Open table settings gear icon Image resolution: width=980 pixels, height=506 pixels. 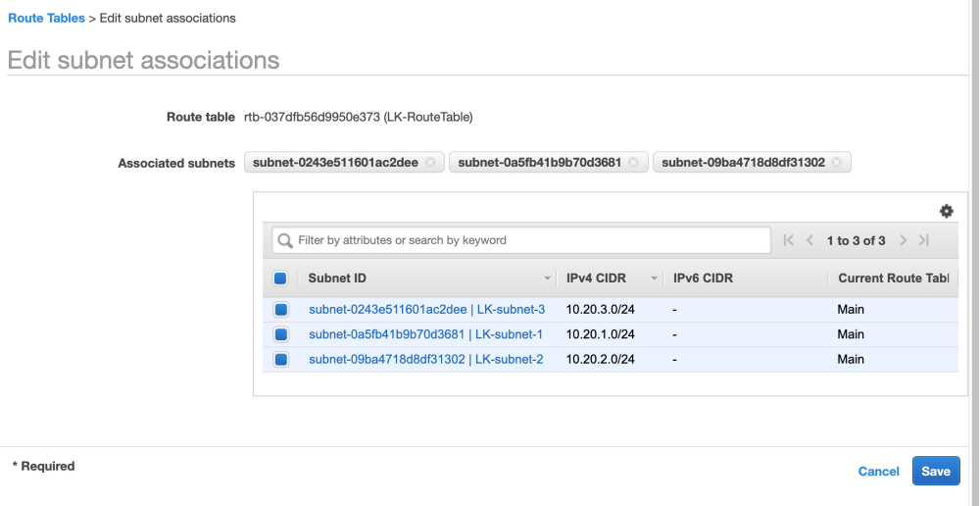[x=946, y=212]
